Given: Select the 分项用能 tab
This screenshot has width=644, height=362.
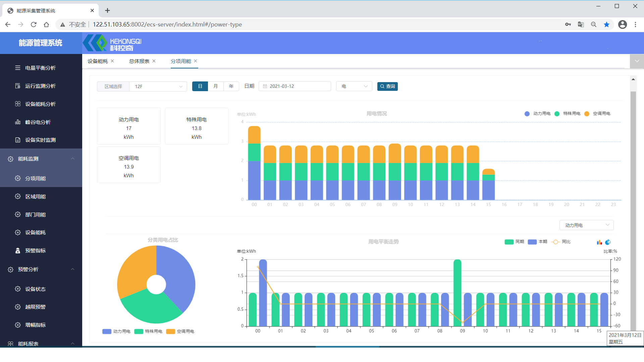Looking at the screenshot, I should pyautogui.click(x=181, y=61).
